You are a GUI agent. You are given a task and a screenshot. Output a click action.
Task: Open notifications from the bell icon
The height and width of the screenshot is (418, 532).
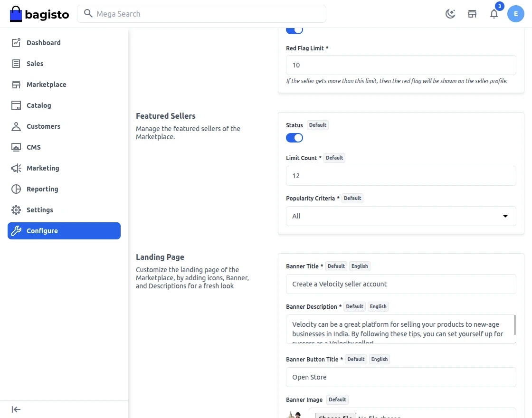(x=494, y=14)
